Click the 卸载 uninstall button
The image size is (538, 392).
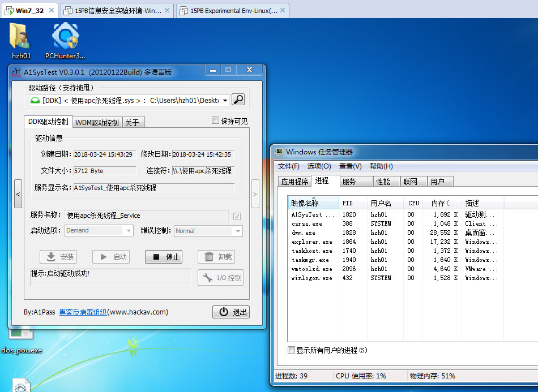pos(216,257)
